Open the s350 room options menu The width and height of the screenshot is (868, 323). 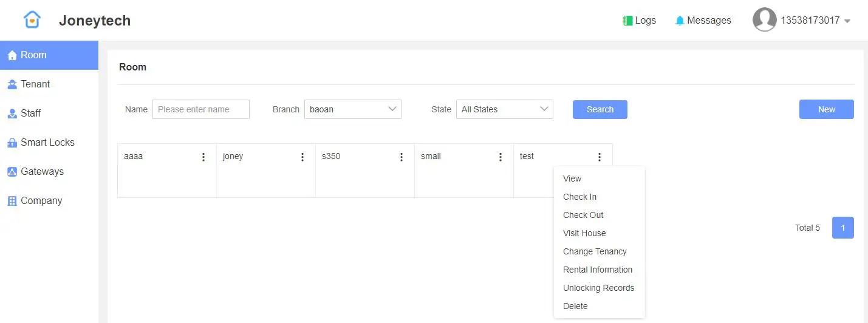[x=402, y=157]
